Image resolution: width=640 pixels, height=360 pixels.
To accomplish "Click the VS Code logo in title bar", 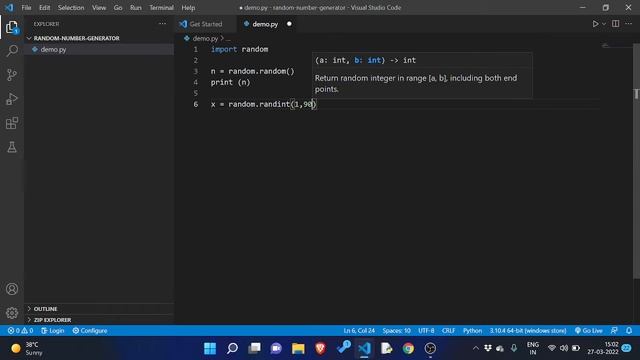I will tap(9, 7).
